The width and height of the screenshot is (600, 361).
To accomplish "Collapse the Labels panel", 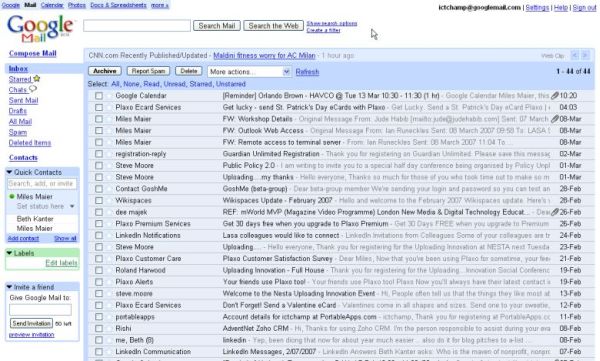I will (9, 253).
